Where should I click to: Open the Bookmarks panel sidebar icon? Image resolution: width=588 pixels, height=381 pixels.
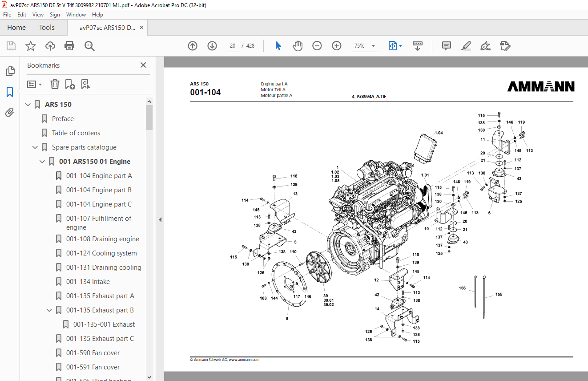[x=10, y=92]
